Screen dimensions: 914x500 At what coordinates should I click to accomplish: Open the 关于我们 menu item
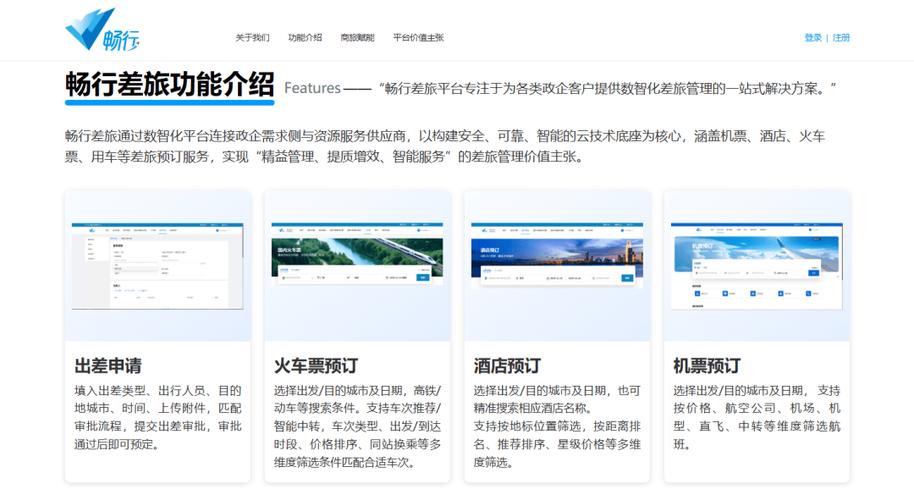tap(252, 38)
